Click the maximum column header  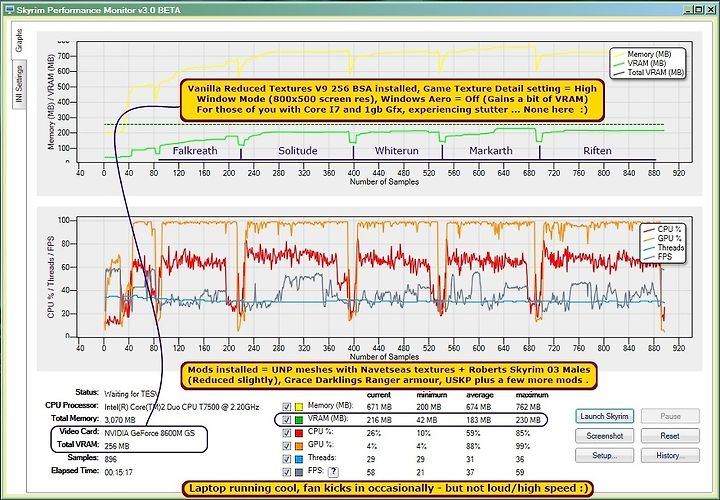532,395
